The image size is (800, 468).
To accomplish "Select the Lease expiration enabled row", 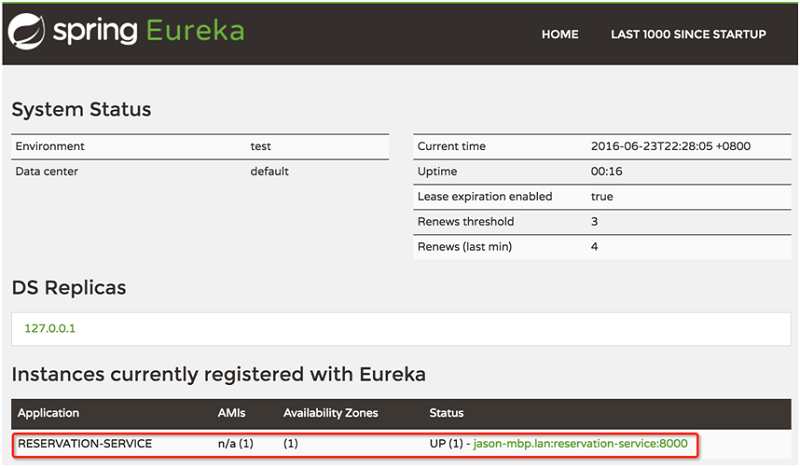I will click(x=484, y=196).
